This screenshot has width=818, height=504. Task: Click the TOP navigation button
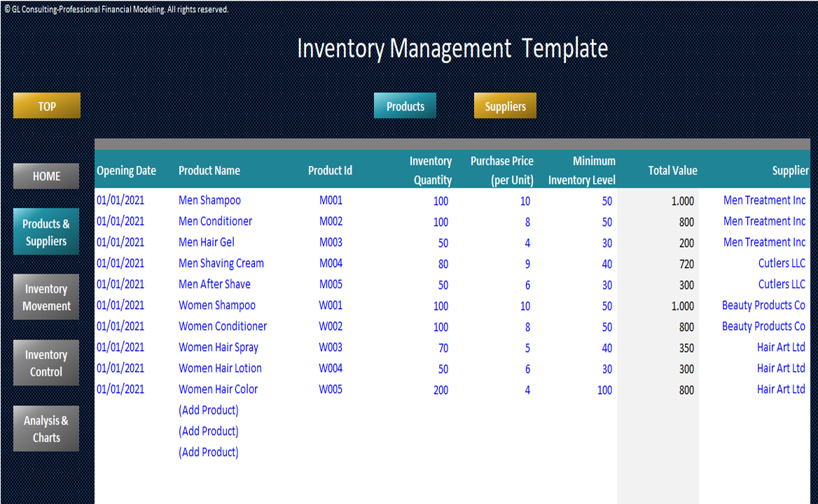[47, 106]
